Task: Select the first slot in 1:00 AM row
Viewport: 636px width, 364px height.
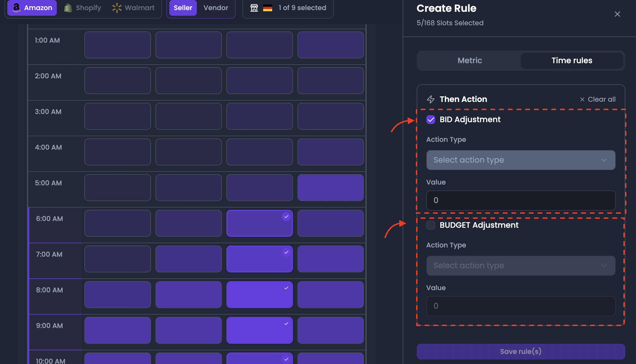Action: [118, 45]
